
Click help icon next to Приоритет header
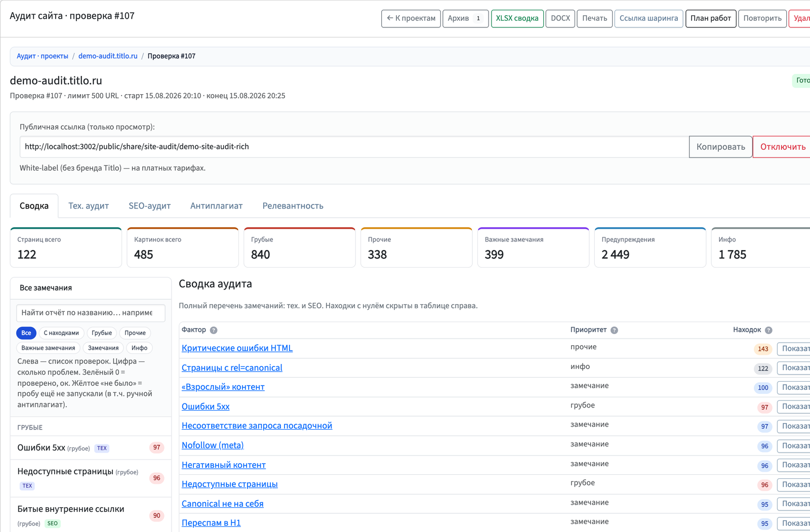tap(614, 330)
